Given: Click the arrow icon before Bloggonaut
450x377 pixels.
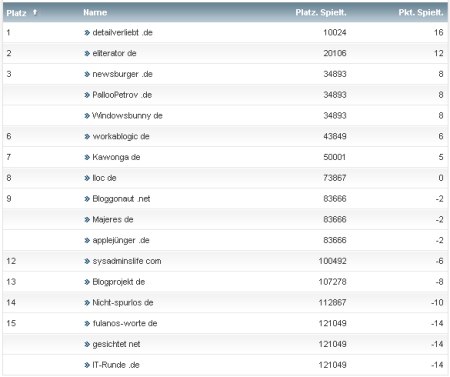Looking at the screenshot, I should click(87, 199).
